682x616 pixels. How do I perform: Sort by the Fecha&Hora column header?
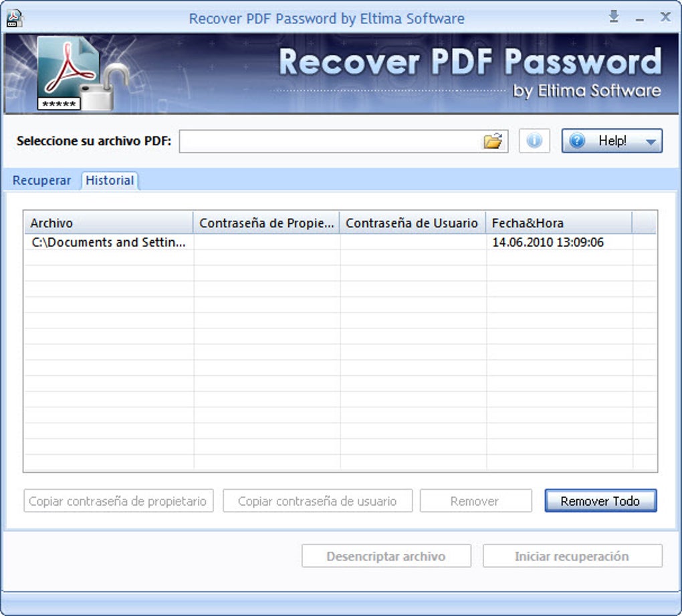pyautogui.click(x=559, y=223)
